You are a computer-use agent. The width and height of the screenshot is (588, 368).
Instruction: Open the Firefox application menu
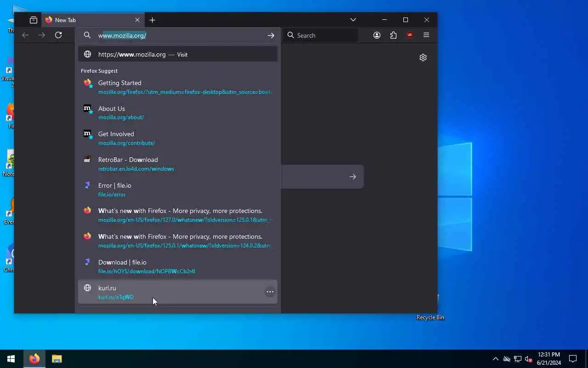pyautogui.click(x=426, y=35)
